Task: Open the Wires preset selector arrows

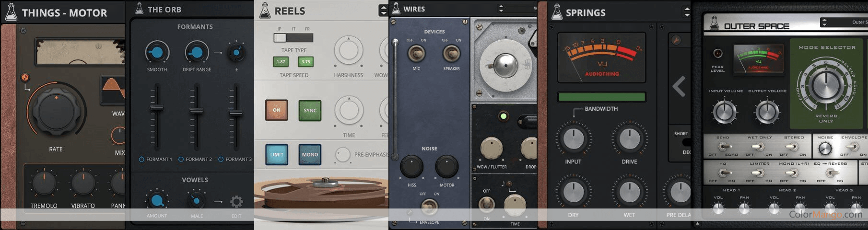Action: (501, 8)
